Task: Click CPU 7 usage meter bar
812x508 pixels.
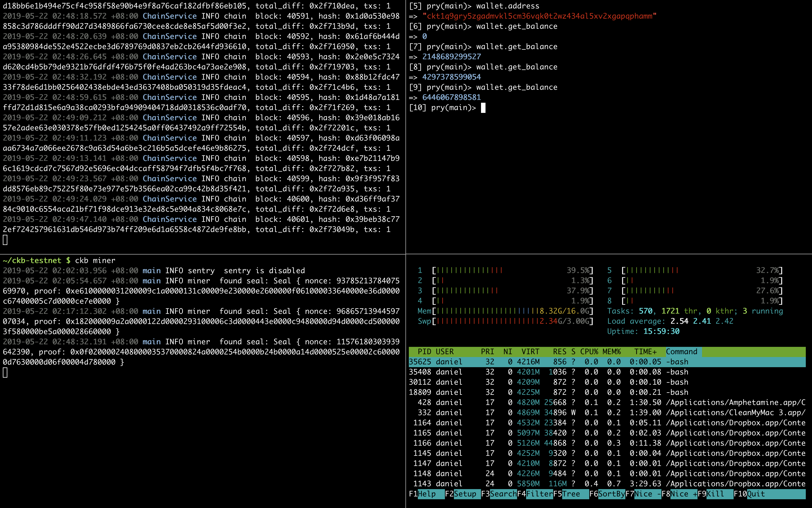Action: point(702,291)
